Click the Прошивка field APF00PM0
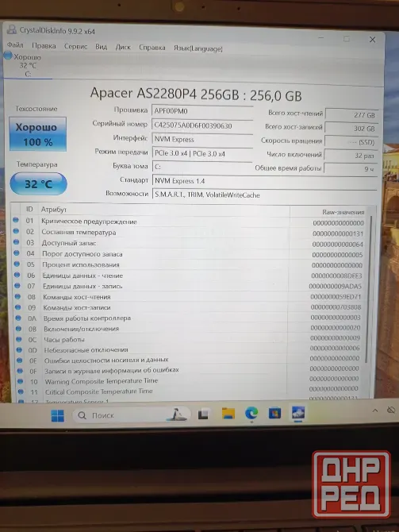The height and width of the screenshot is (532, 399). tap(202, 111)
